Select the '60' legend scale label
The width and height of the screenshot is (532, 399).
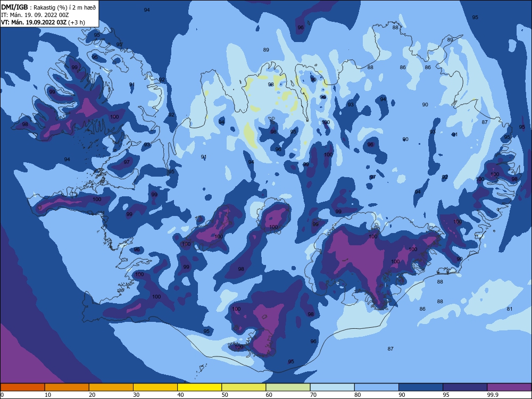coord(269,395)
